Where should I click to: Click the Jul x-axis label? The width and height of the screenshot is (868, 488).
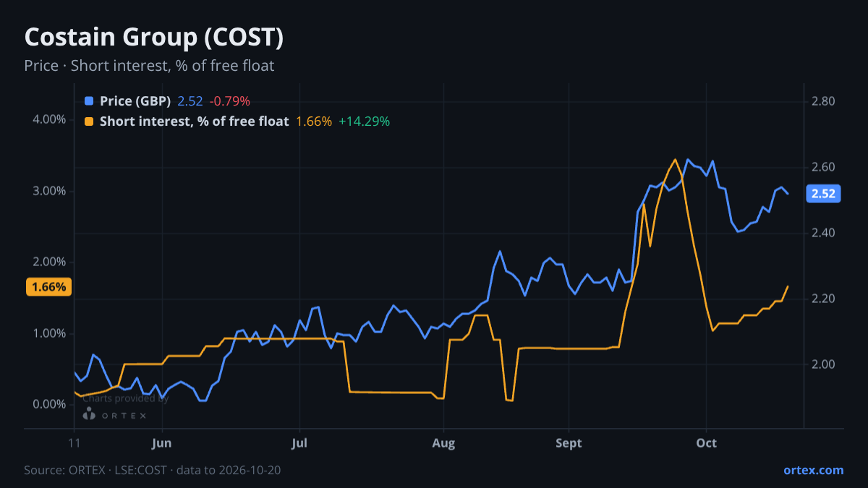[x=299, y=443]
